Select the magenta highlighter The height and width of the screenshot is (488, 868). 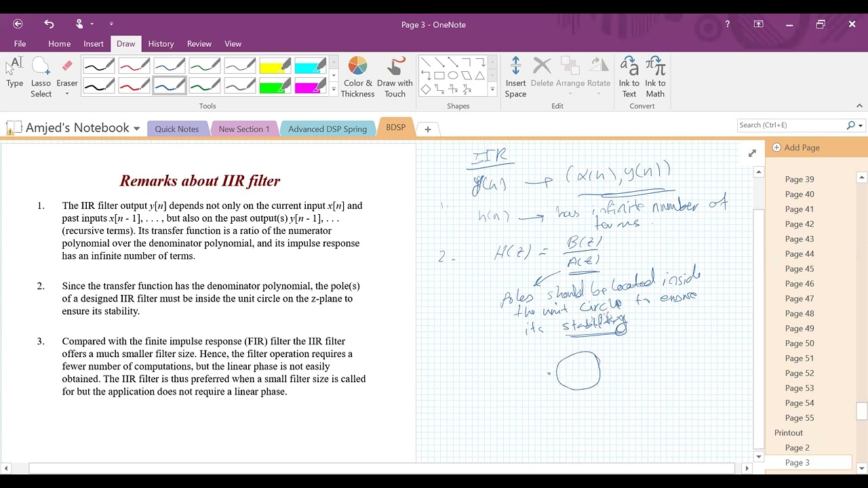(x=311, y=86)
